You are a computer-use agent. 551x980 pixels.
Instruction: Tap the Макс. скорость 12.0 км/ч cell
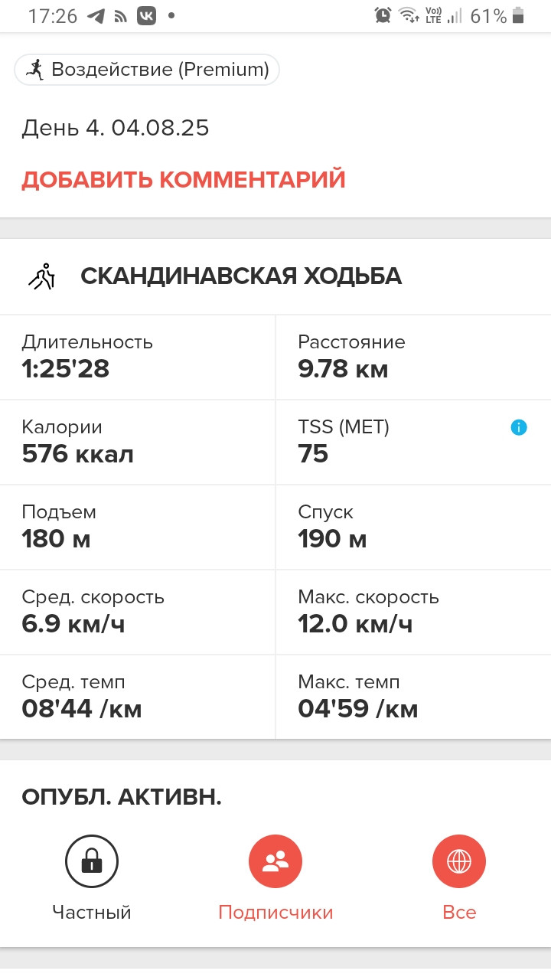[413, 612]
